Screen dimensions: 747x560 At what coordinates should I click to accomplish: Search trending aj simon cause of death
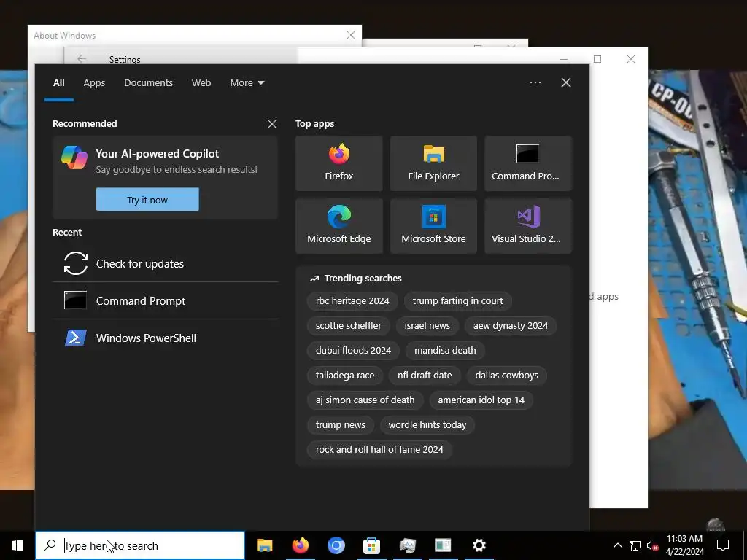[365, 400]
